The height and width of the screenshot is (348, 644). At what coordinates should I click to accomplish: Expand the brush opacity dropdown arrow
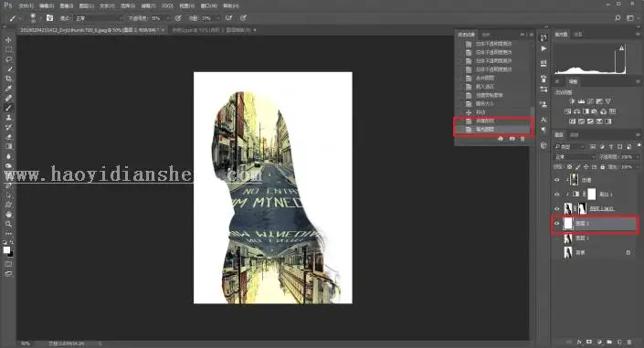pos(167,18)
